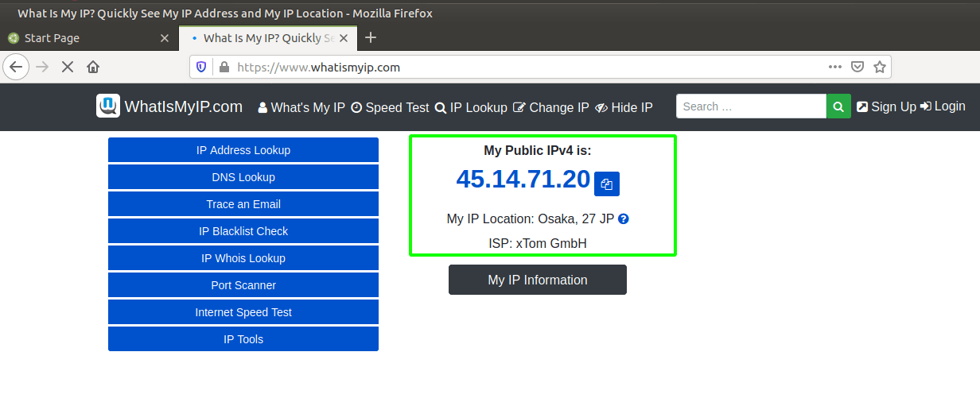Click the My Public IPv4 is heading
Screen dimensions: 980x406
[538, 150]
